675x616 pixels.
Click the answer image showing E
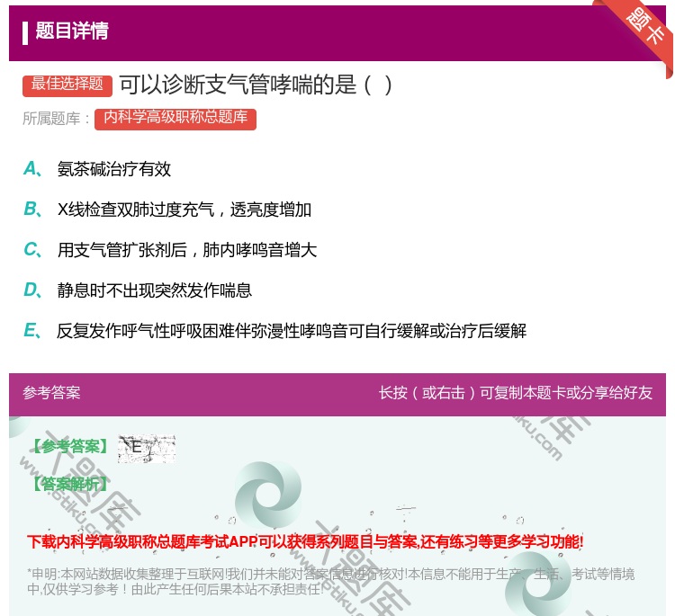tap(147, 449)
